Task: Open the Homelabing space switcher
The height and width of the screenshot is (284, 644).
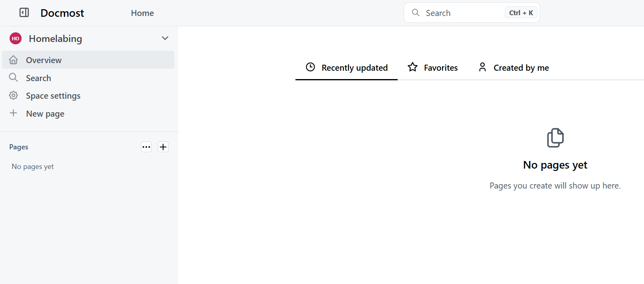Action: point(89,38)
